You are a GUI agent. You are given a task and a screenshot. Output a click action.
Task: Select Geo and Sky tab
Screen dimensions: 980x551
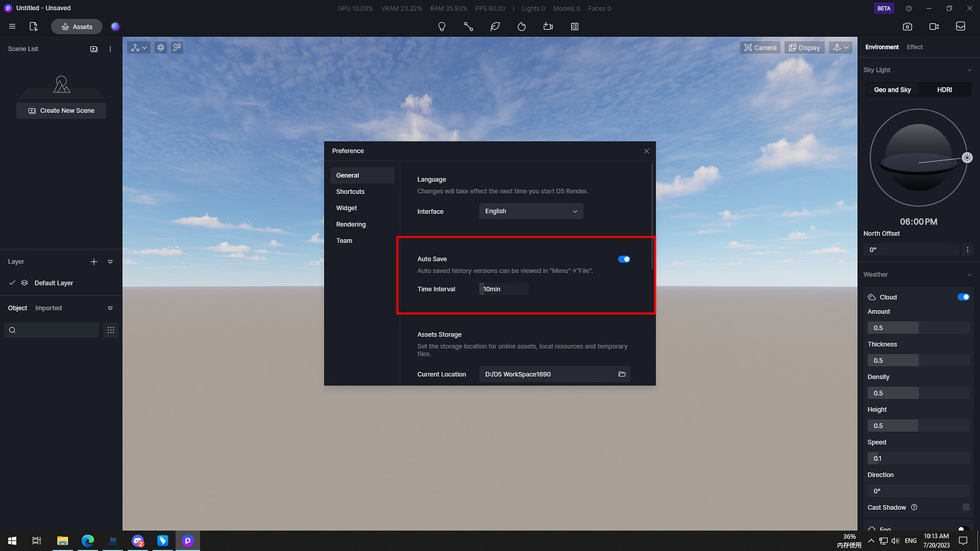[x=893, y=89]
